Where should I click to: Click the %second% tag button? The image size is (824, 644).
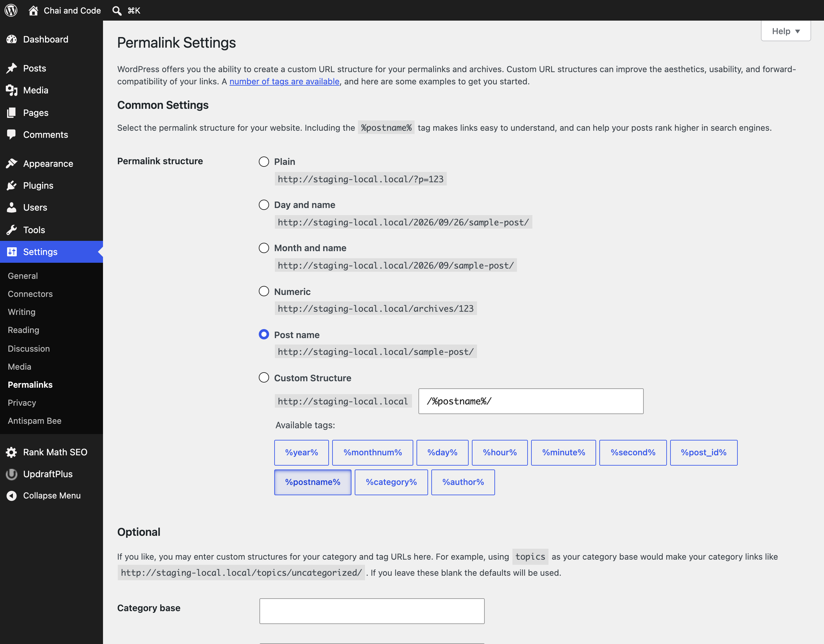[x=633, y=453]
